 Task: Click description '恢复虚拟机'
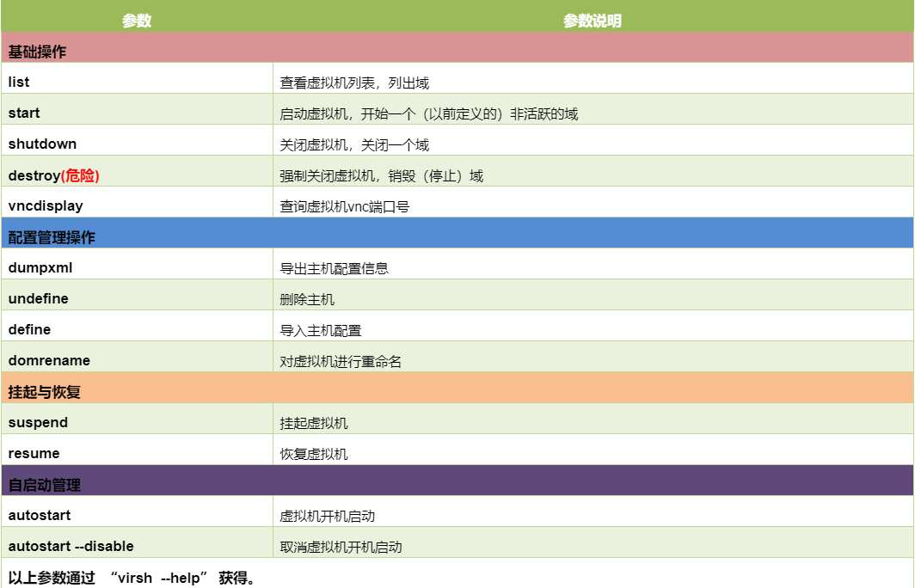314,454
